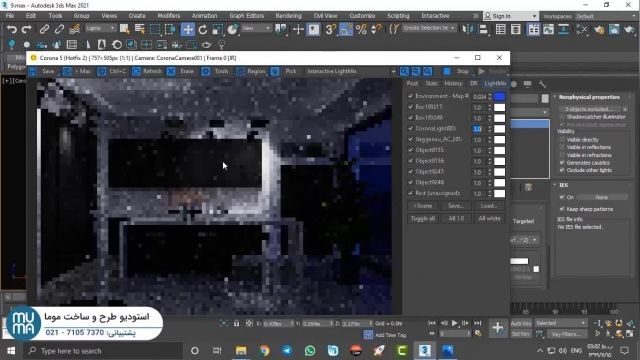
Task: Activate the Select and Rotate tool
Action: click(x=203, y=29)
